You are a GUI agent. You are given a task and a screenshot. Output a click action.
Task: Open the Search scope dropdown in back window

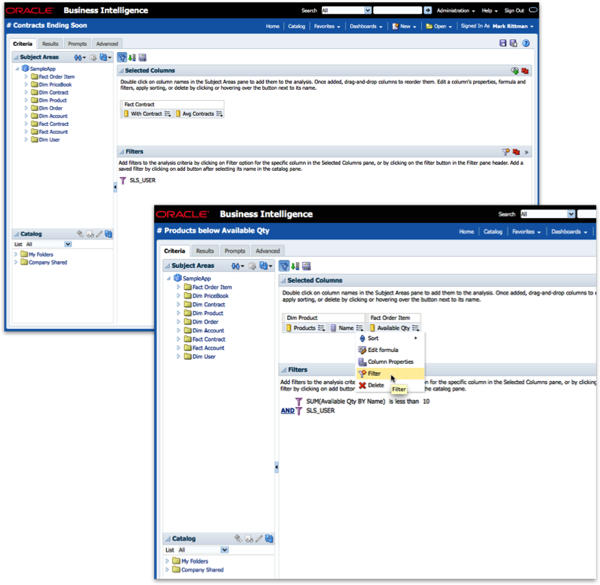tap(367, 10)
